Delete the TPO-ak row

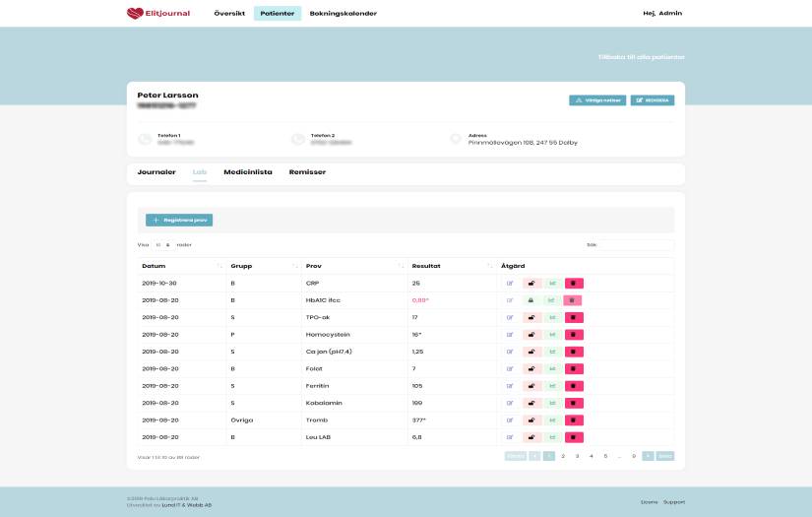(x=574, y=317)
